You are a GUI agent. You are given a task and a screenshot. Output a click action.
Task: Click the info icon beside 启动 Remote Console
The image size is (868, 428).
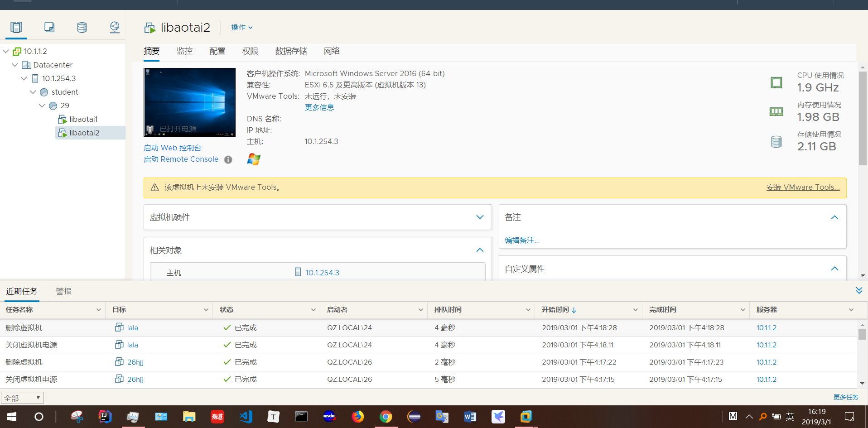(228, 159)
